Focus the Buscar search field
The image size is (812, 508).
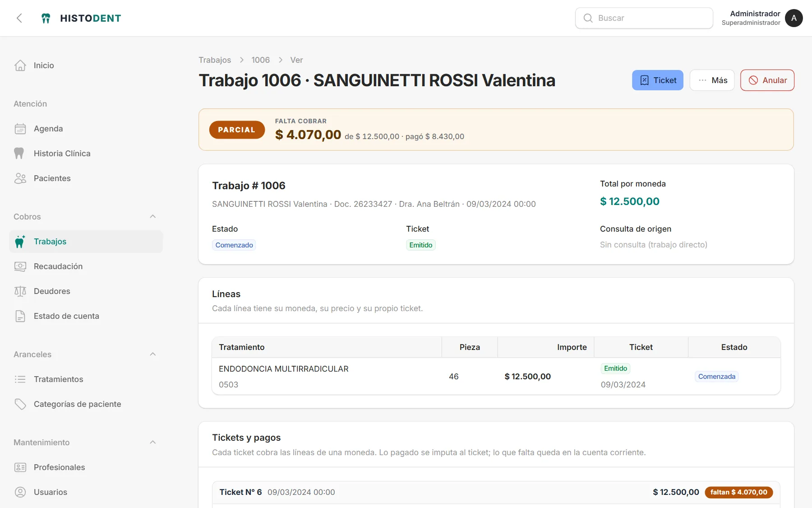pyautogui.click(x=644, y=18)
